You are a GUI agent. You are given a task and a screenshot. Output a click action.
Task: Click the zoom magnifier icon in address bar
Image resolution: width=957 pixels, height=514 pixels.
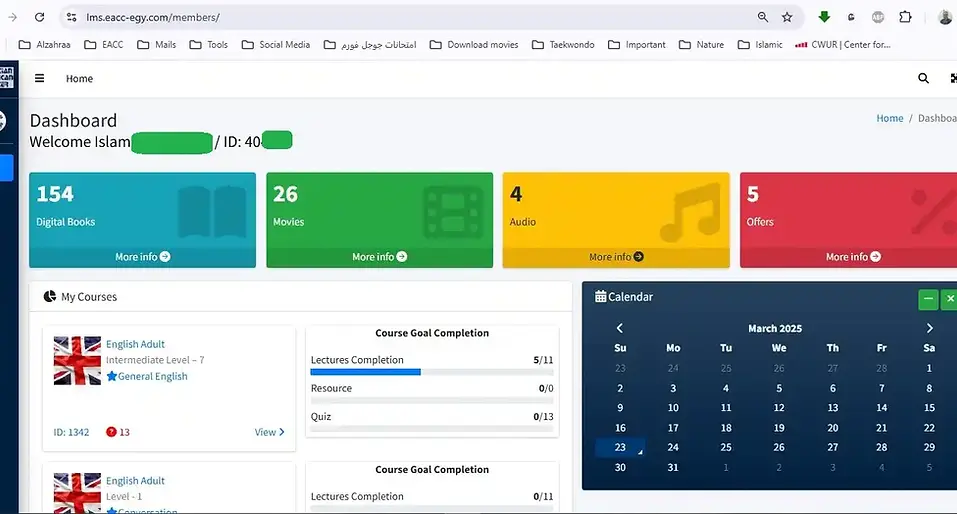(762, 17)
